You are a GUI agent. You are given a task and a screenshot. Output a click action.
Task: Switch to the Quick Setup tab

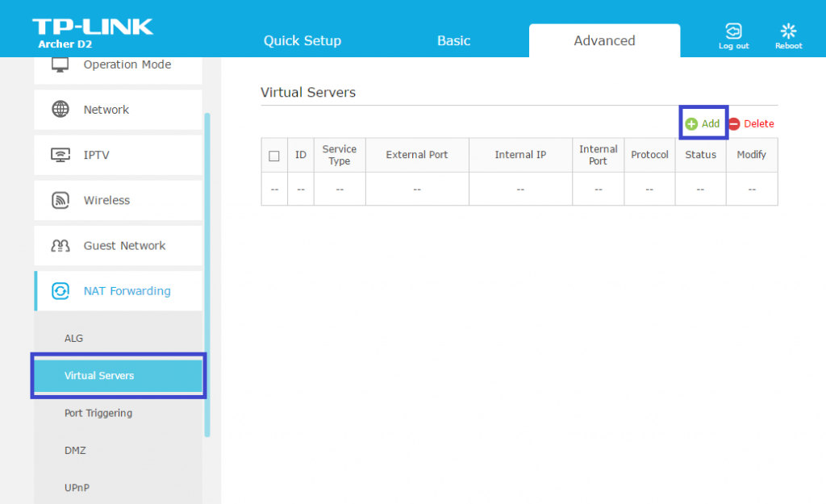coord(302,40)
